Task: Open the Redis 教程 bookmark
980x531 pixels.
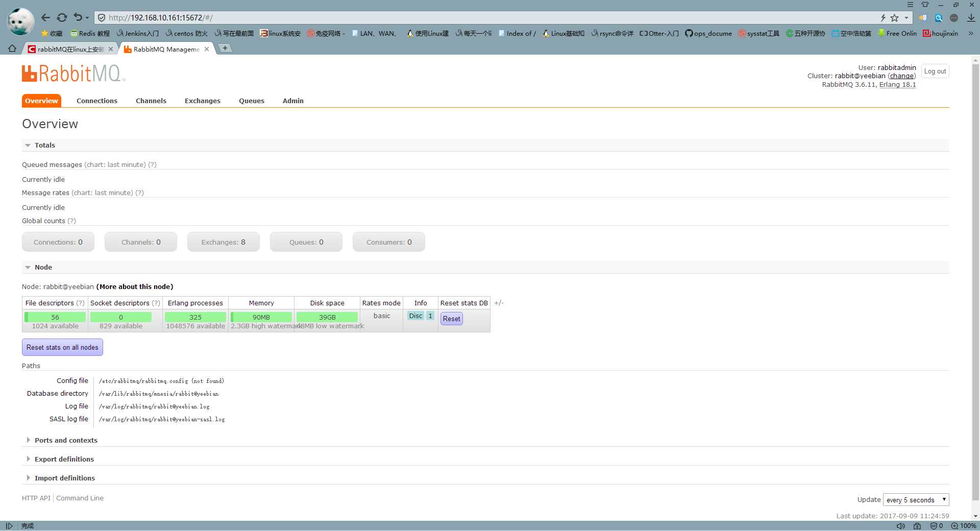Action: [90, 33]
